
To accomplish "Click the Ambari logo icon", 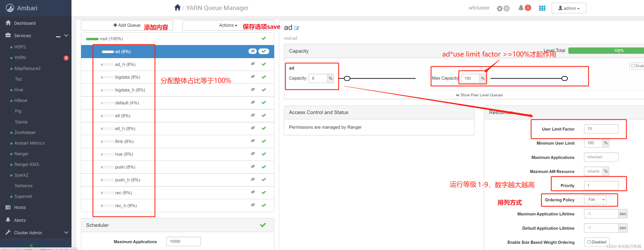I will coord(10,8).
